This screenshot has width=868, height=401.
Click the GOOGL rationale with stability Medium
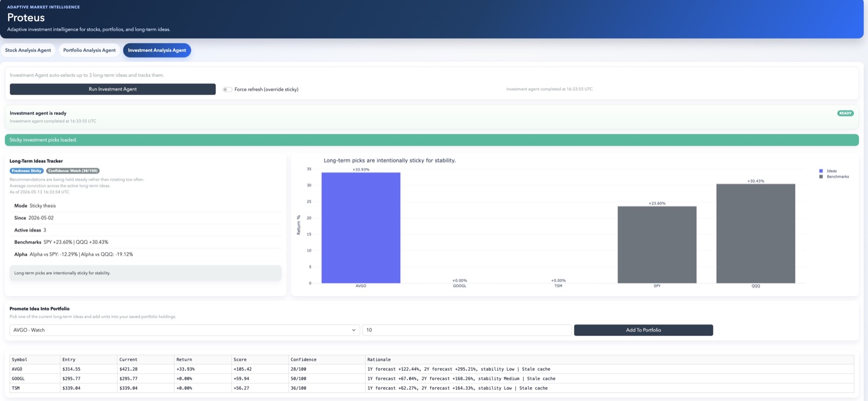pyautogui.click(x=609, y=378)
